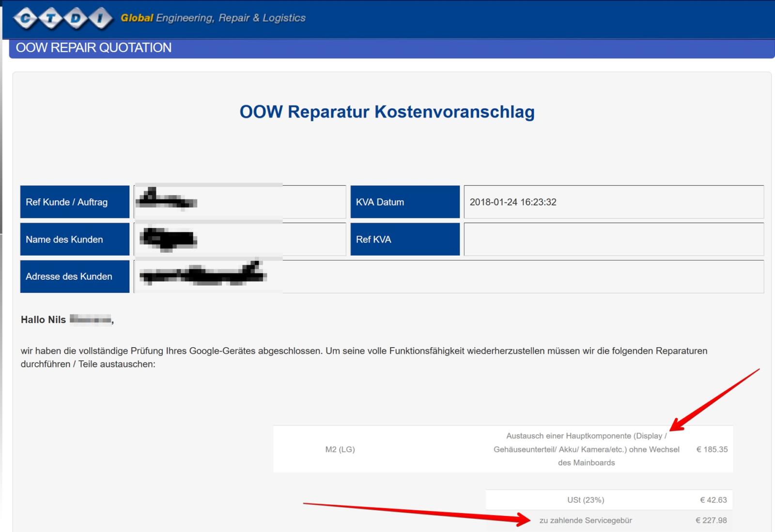Click the € 227.98 total service fee
The image size is (775, 532).
point(711,520)
